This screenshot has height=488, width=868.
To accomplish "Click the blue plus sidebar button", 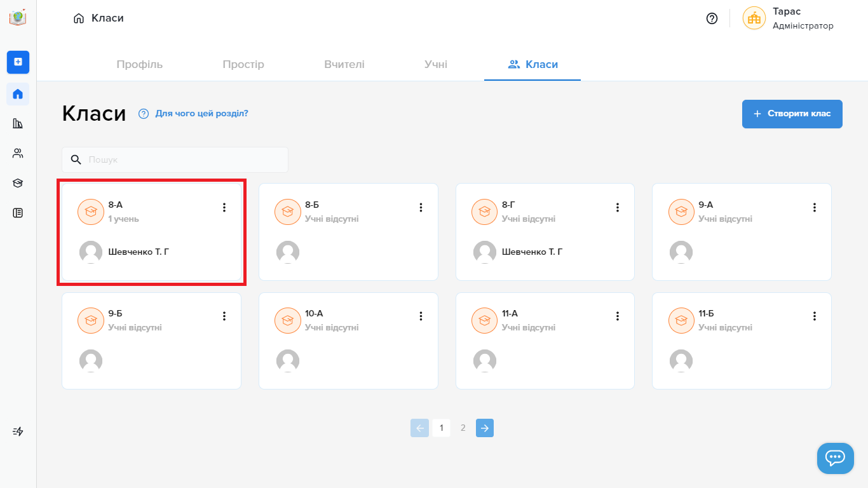I will (18, 62).
